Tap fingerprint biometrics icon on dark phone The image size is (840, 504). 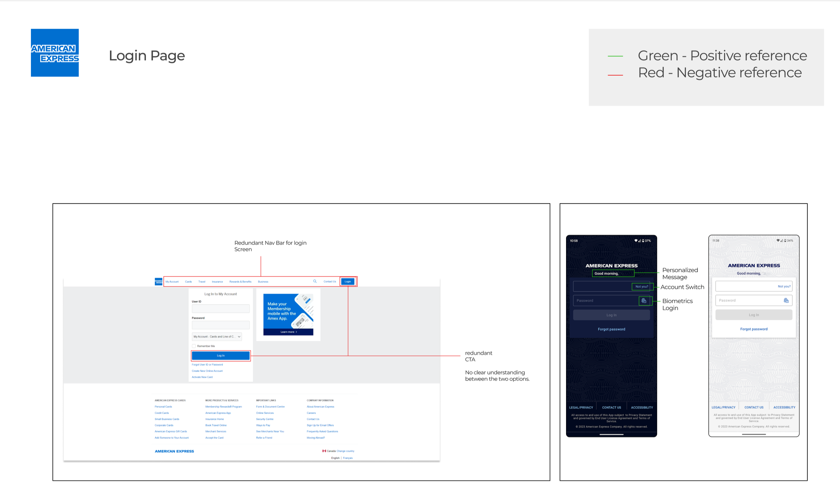(644, 301)
